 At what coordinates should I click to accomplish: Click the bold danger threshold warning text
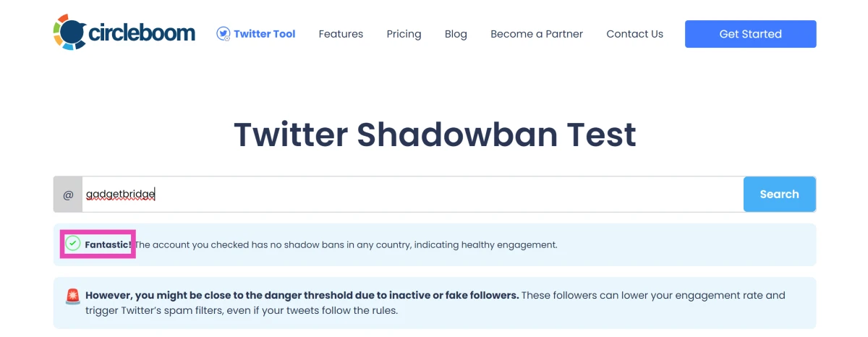coord(302,295)
